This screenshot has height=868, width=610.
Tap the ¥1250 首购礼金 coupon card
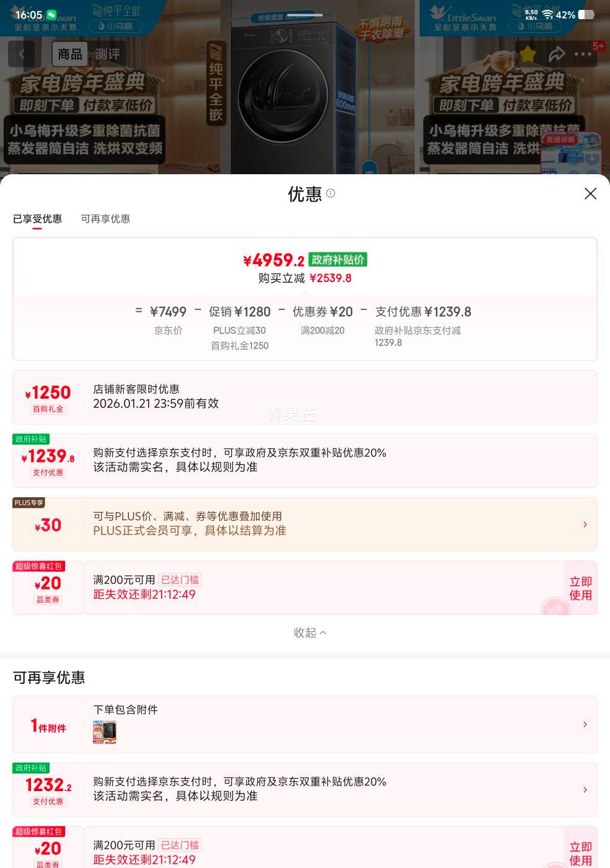[48, 398]
